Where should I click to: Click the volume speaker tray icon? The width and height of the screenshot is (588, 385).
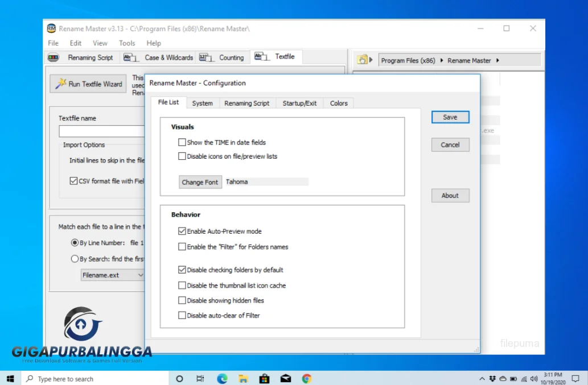pos(534,379)
